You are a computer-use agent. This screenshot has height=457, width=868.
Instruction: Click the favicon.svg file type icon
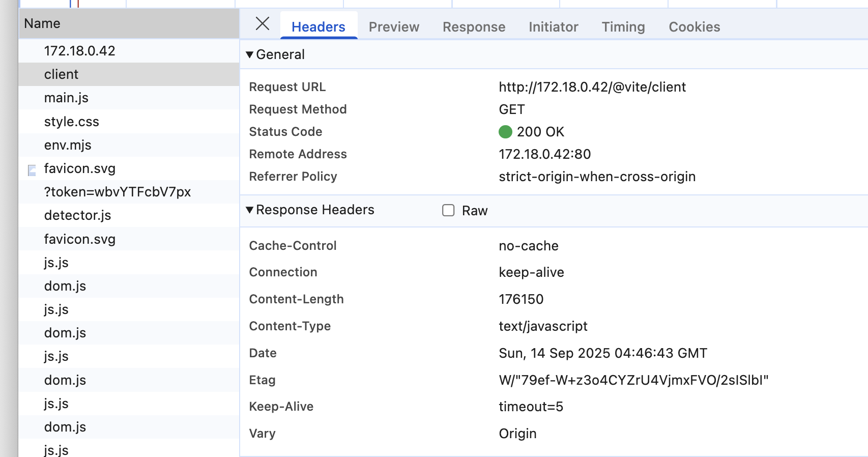tap(32, 170)
